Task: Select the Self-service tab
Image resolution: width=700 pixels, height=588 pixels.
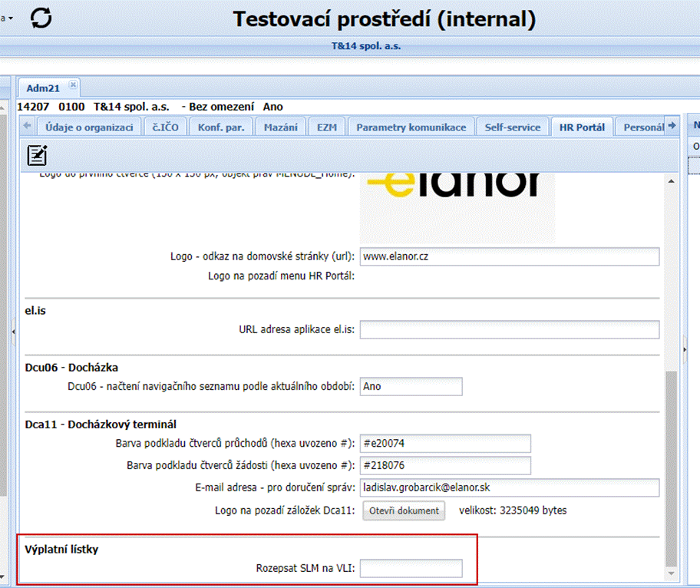Action: (x=512, y=127)
